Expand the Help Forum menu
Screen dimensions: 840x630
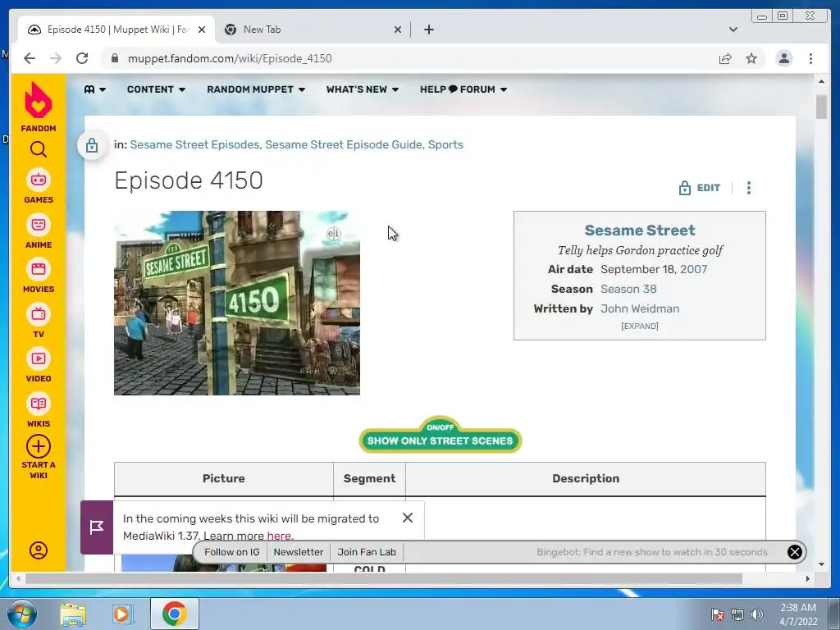pyautogui.click(x=463, y=89)
